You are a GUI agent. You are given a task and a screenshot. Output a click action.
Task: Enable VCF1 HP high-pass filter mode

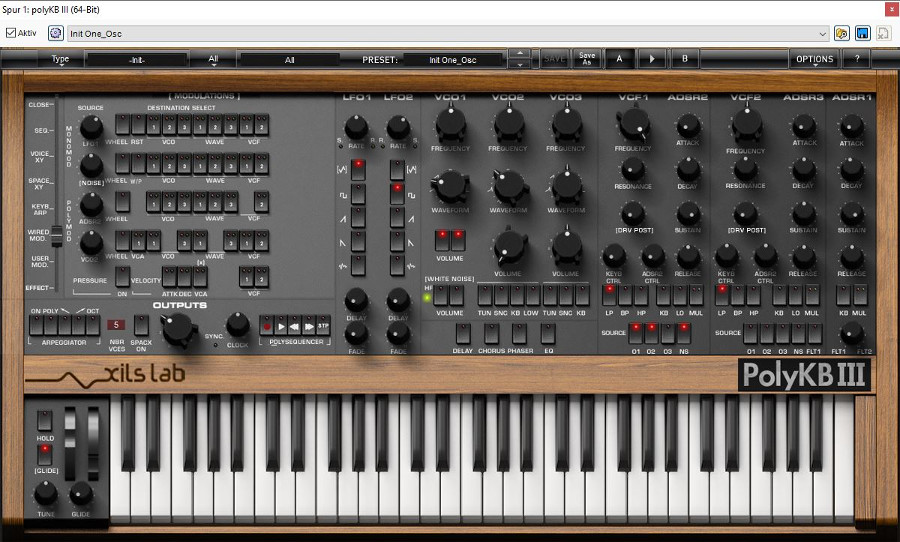coord(641,295)
